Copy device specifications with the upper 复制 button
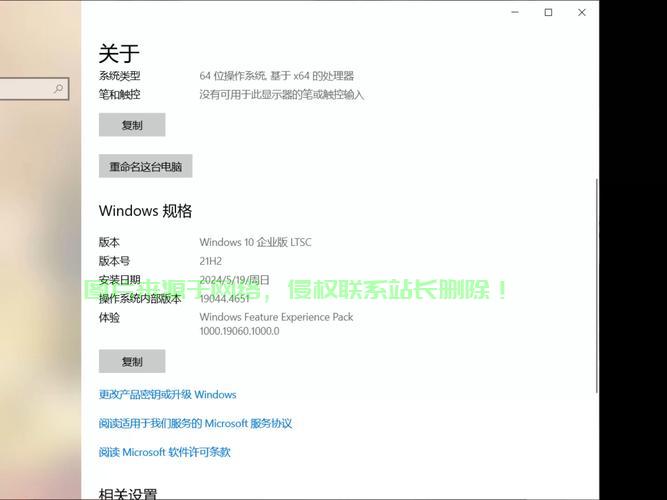This screenshot has width=667, height=500. coord(132,125)
